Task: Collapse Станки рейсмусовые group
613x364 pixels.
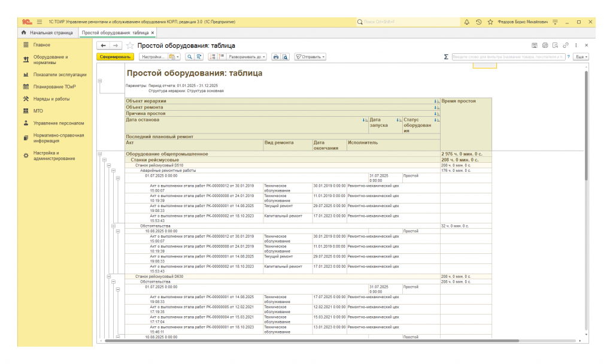Action: [x=104, y=160]
